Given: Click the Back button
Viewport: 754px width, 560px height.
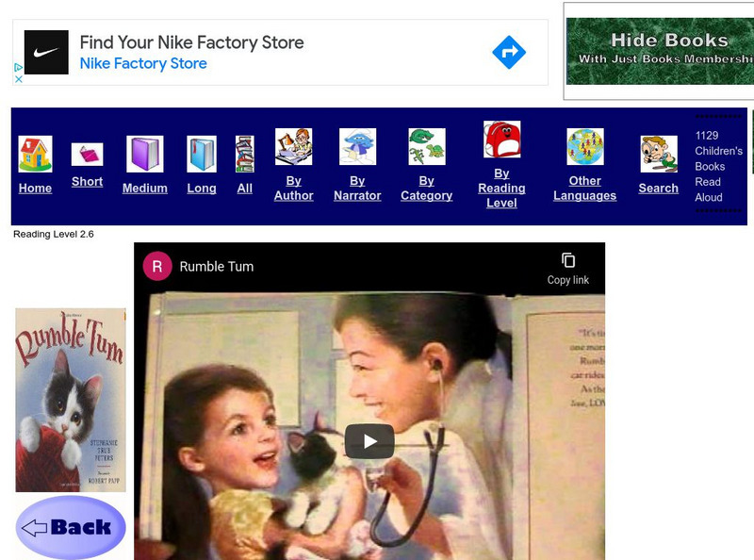Looking at the screenshot, I should 71,527.
